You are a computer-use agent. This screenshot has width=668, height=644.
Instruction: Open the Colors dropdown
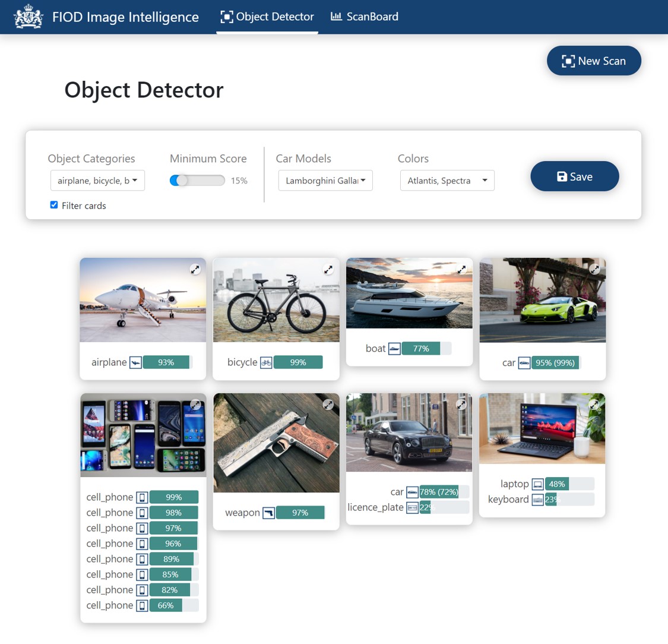point(447,180)
